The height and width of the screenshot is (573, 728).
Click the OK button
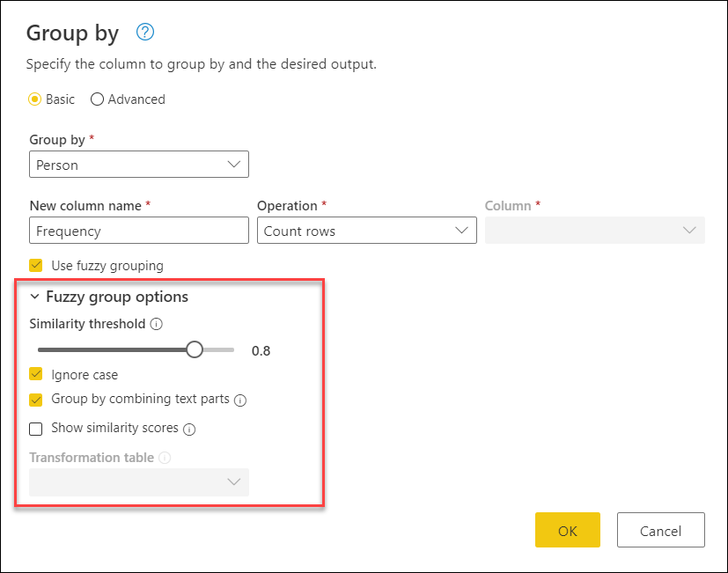click(568, 530)
